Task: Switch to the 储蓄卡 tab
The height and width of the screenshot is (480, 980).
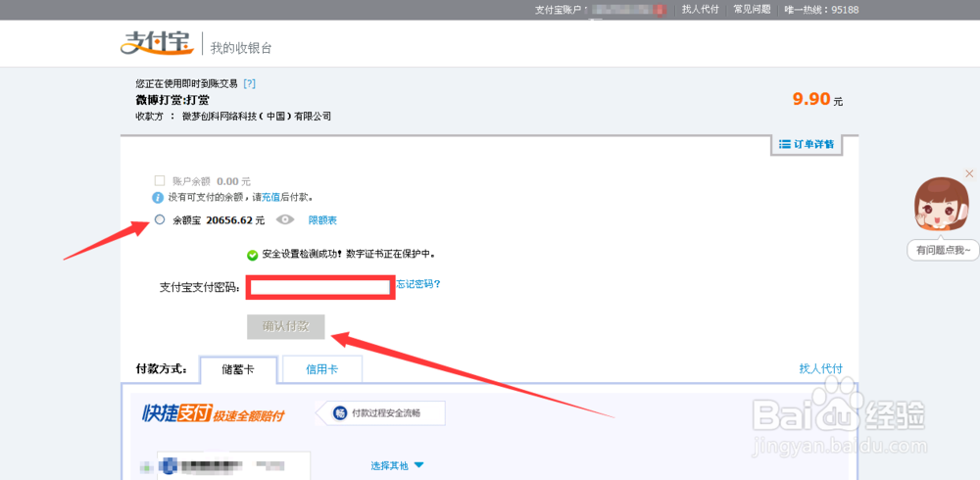Action: tap(238, 369)
